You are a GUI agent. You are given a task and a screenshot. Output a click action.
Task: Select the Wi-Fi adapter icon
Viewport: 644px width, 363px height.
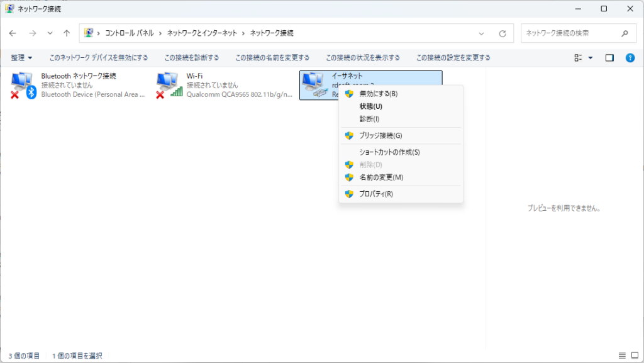[169, 85]
